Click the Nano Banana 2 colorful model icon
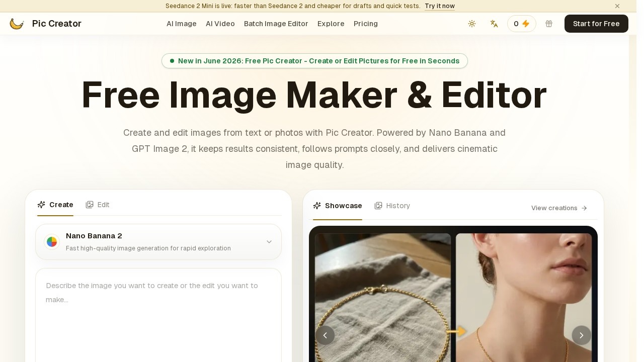This screenshot has width=644, height=362. point(52,242)
